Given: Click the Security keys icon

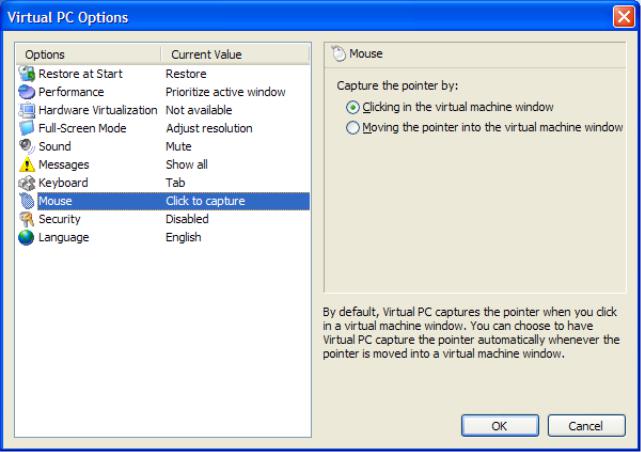Looking at the screenshot, I should [27, 219].
